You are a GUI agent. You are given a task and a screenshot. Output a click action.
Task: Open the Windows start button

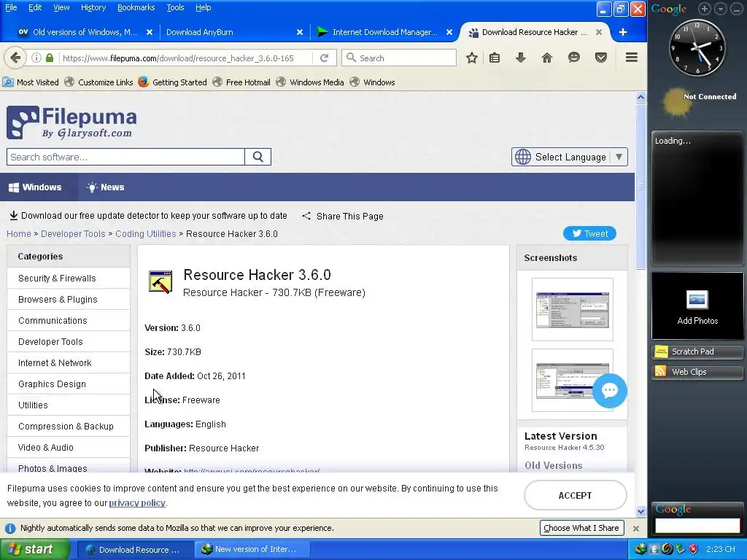point(35,549)
